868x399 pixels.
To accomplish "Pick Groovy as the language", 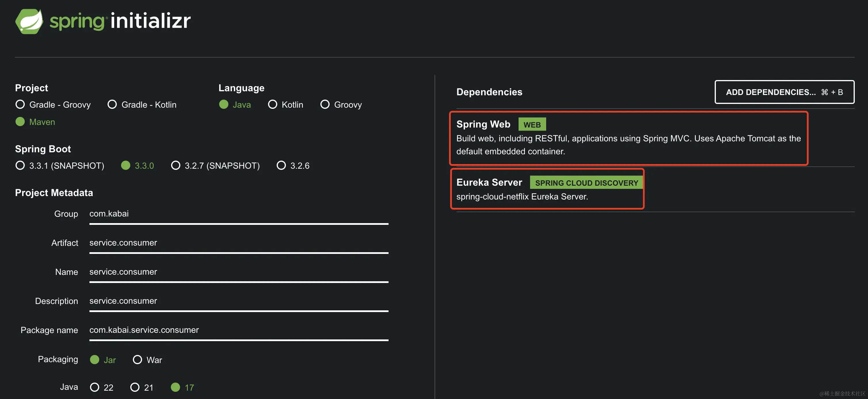I will [325, 105].
